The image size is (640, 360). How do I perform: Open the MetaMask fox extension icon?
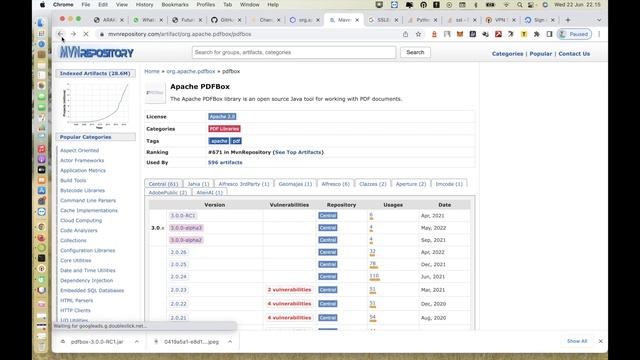click(460, 34)
